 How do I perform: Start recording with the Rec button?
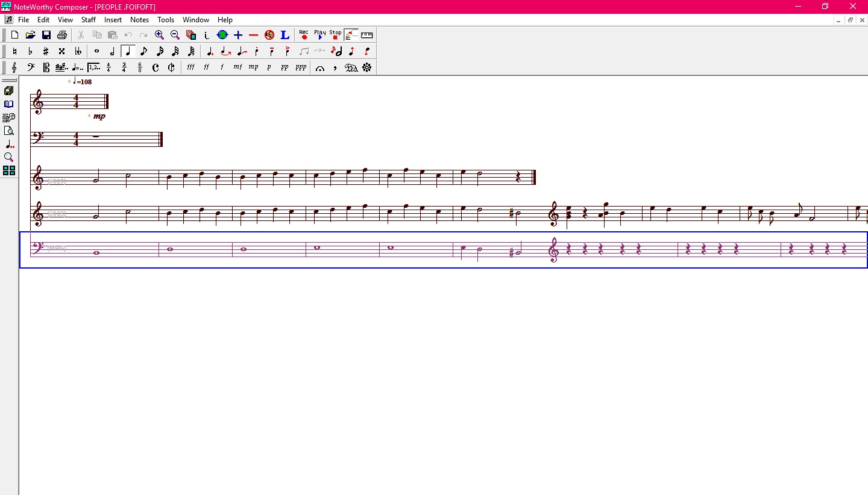304,35
